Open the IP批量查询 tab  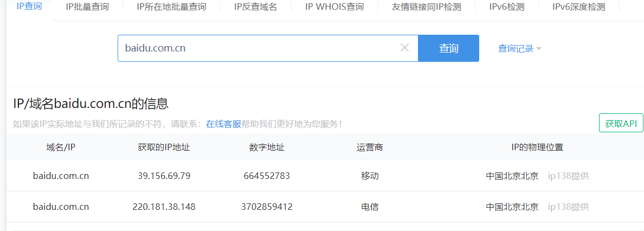pos(87,7)
